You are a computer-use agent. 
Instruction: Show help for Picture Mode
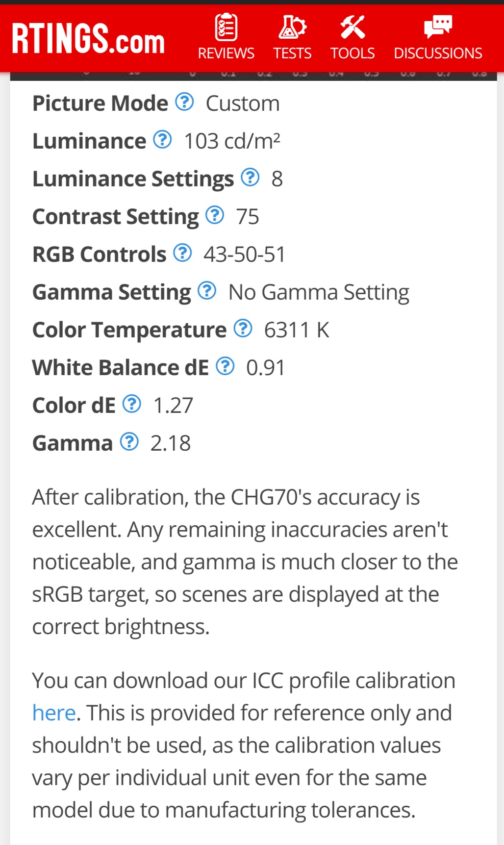pos(185,102)
